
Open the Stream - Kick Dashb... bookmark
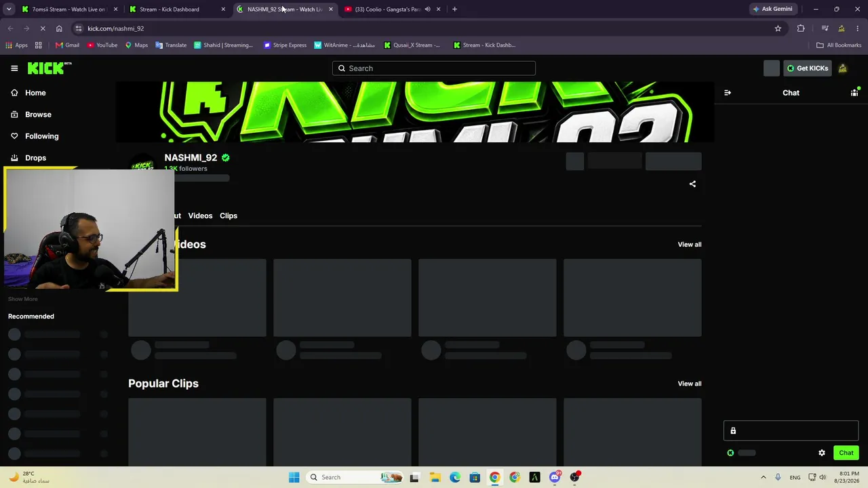[484, 45]
